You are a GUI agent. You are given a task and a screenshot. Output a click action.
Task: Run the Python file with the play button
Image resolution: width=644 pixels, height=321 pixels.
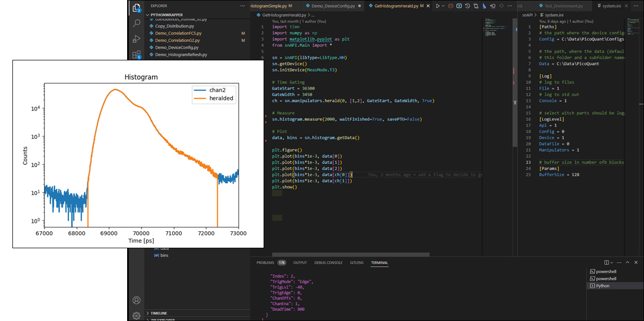point(438,6)
